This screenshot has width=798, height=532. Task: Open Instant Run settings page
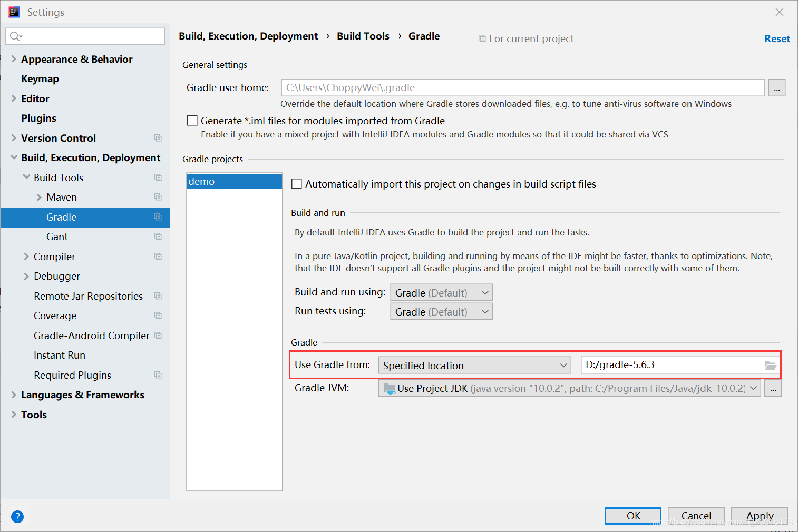tap(60, 355)
